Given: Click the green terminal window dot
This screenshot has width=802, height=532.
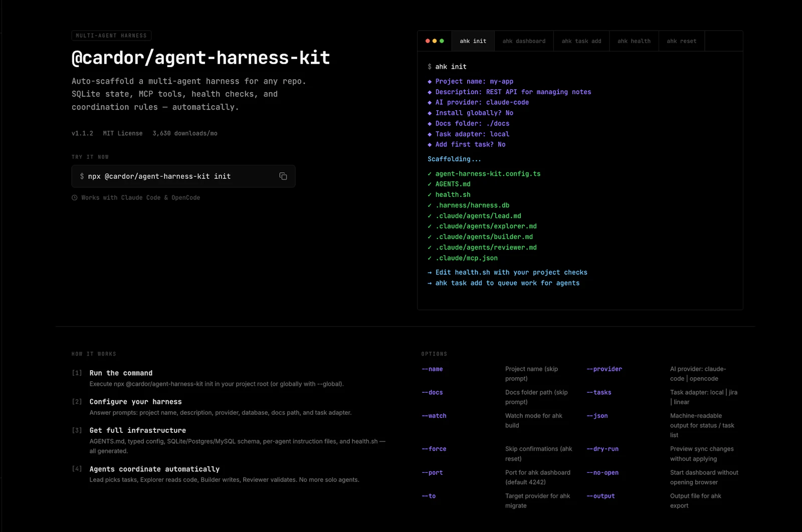Looking at the screenshot, I should tap(442, 41).
